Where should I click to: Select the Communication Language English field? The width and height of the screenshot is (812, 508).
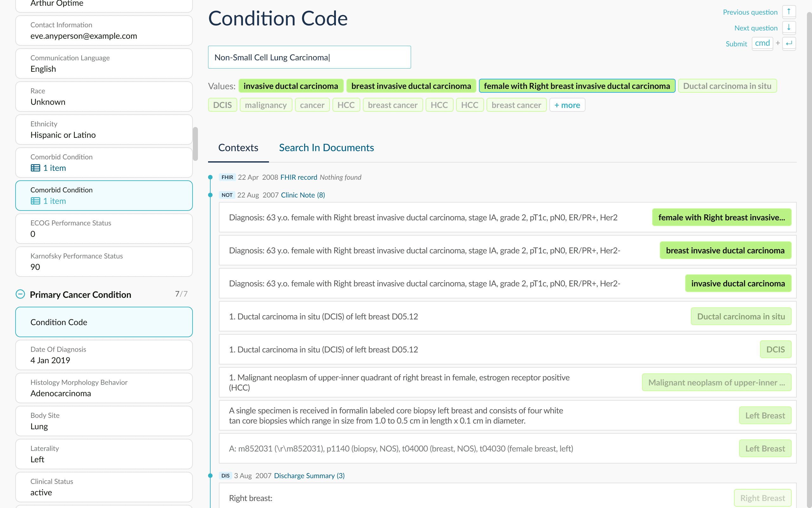[104, 63]
